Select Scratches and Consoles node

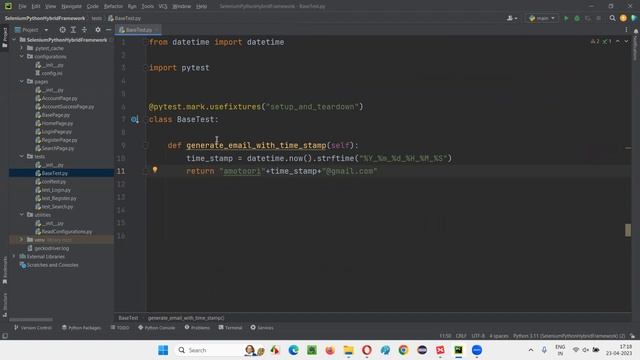click(x=49, y=265)
